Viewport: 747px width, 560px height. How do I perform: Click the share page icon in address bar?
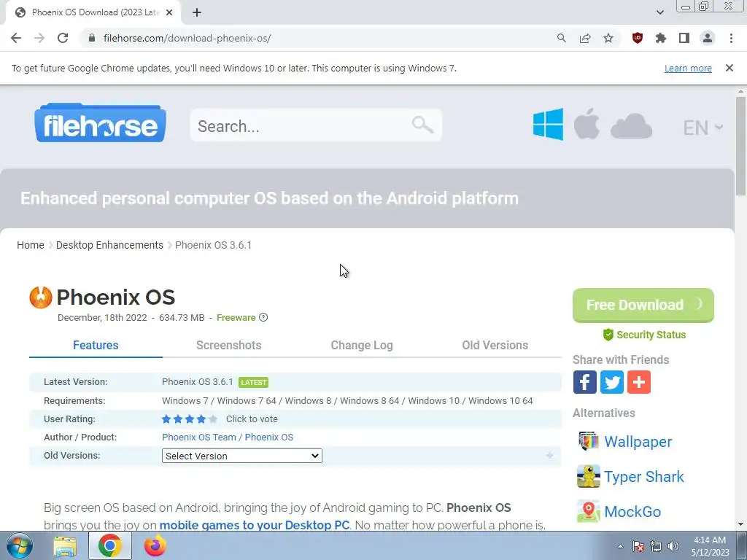pyautogui.click(x=585, y=38)
